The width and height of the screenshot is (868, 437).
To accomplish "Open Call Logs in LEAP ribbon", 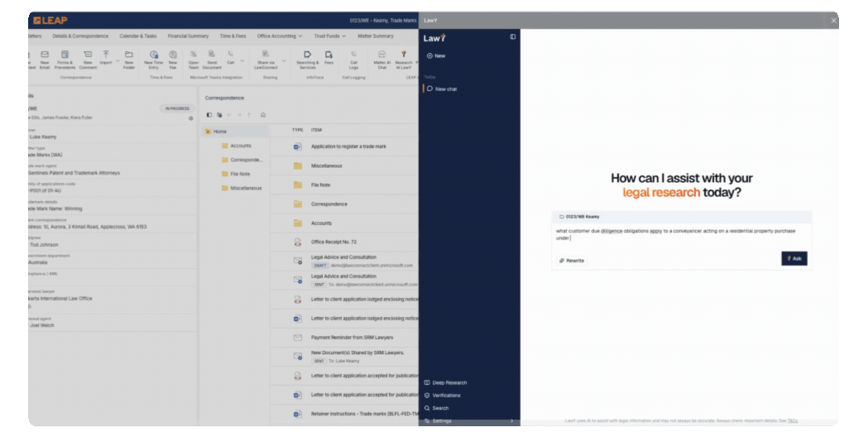I will pos(353,60).
